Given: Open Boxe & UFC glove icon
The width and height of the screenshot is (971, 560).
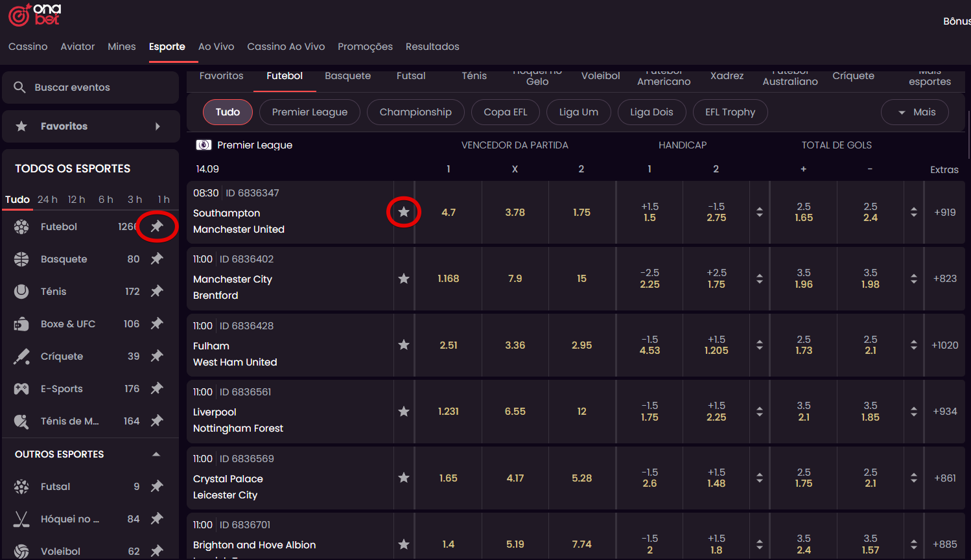Looking at the screenshot, I should click(x=21, y=324).
